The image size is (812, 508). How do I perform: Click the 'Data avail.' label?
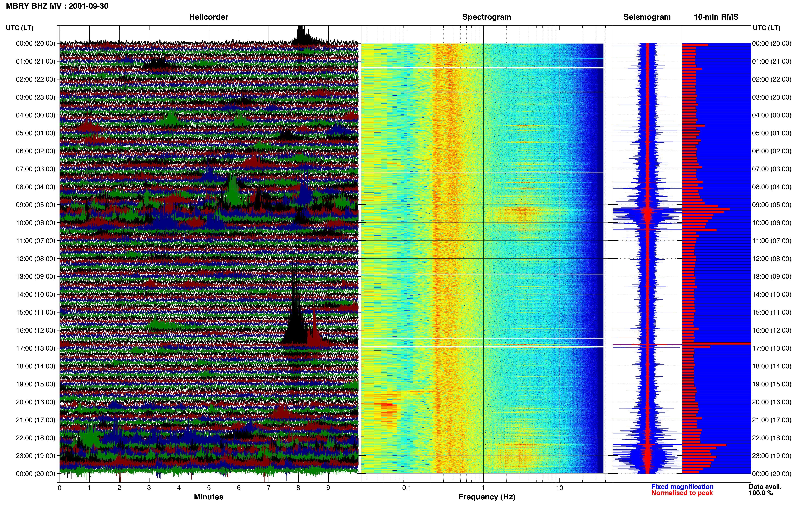tap(765, 487)
